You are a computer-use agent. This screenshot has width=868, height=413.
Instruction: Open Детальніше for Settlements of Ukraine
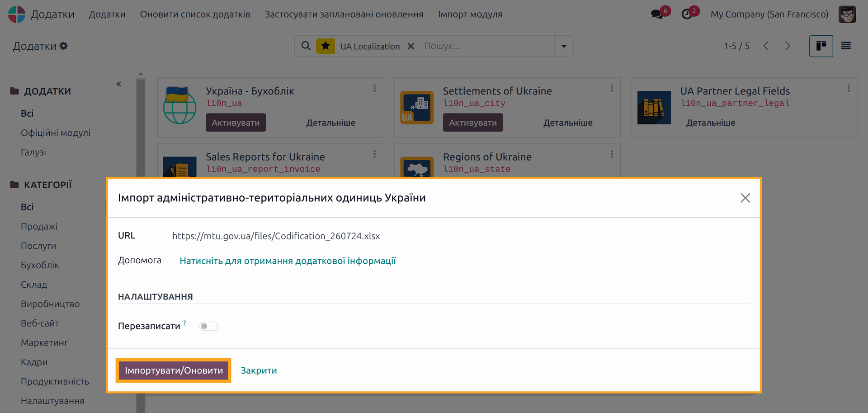(568, 123)
